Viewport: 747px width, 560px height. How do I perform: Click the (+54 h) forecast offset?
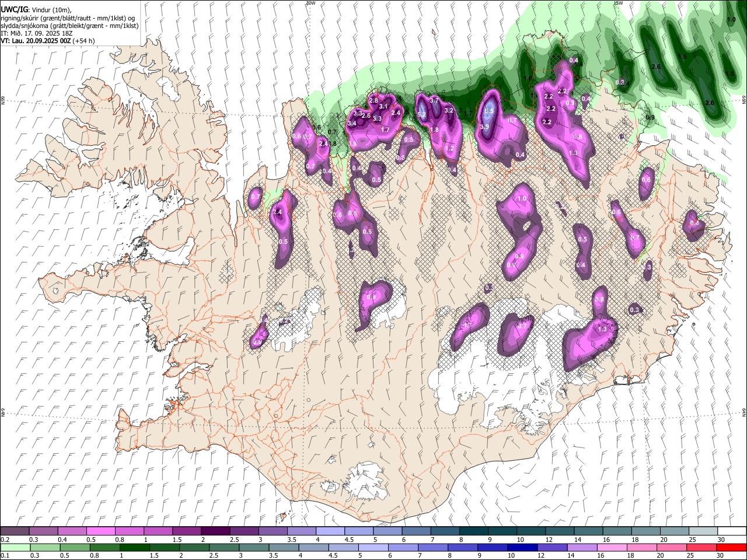(x=84, y=41)
